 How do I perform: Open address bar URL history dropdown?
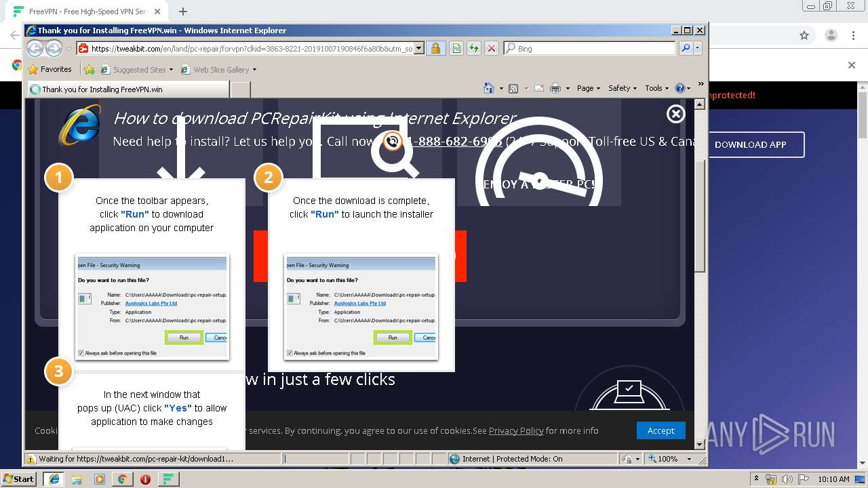pos(418,48)
